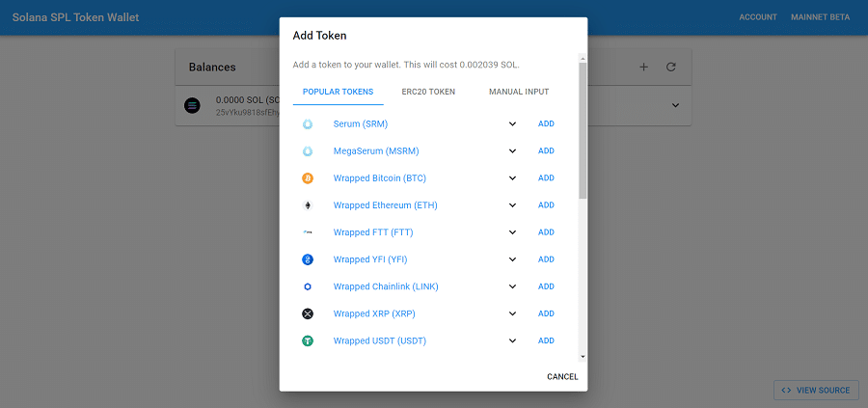The height and width of the screenshot is (408, 868).
Task: Click the Wrapped YFI blue icon
Action: [x=308, y=259]
